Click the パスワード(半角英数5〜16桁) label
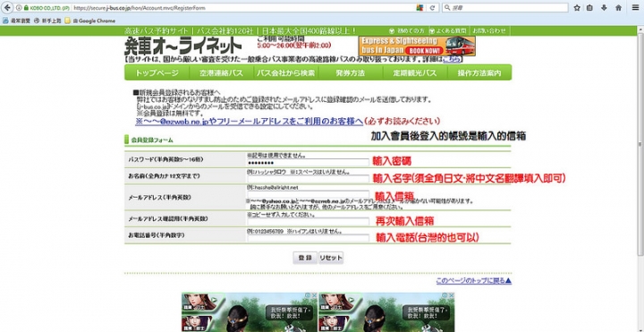644x332 pixels. click(165, 159)
